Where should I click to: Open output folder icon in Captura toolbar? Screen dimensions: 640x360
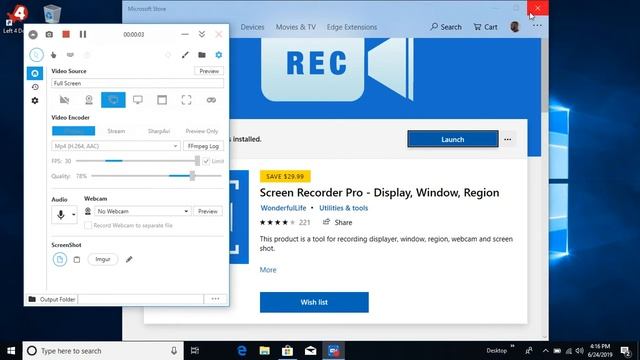(x=202, y=55)
